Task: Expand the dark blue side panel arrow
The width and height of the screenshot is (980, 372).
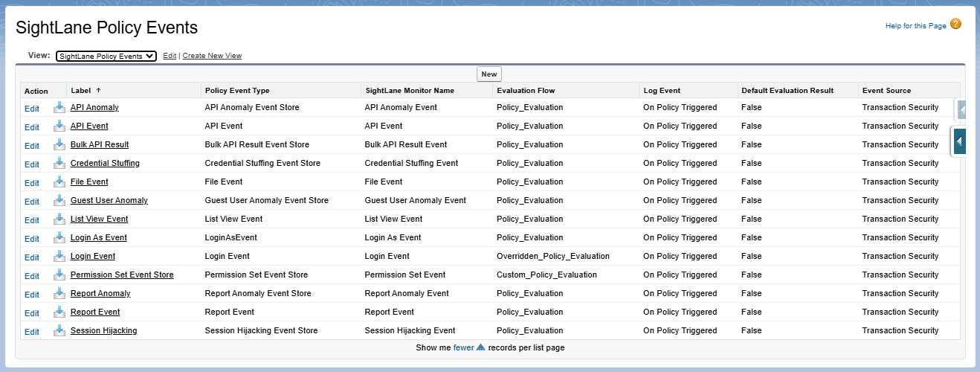Action: 960,141
